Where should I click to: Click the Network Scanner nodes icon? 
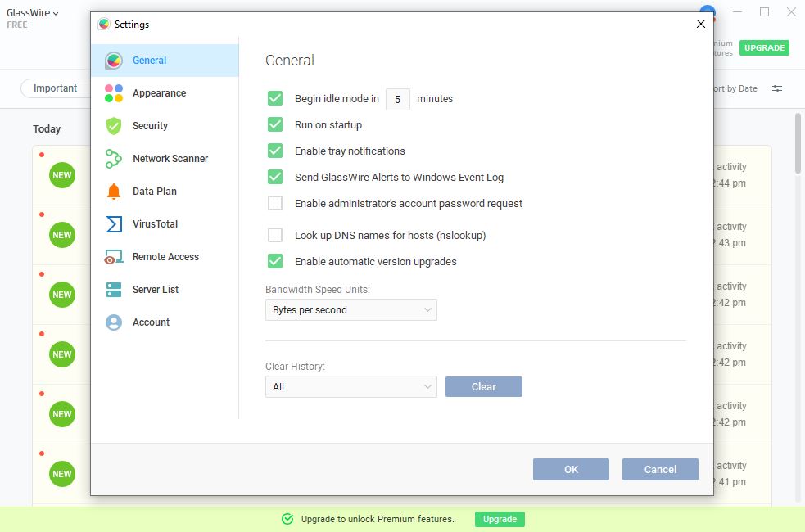[114, 159]
